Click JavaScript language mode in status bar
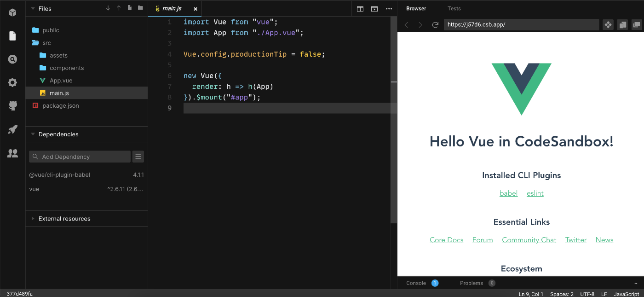 [627, 294]
